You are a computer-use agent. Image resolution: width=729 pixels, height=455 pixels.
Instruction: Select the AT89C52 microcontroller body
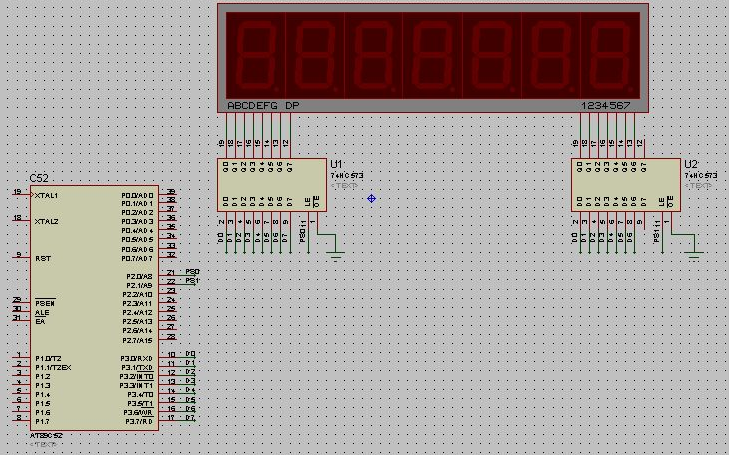click(93, 305)
